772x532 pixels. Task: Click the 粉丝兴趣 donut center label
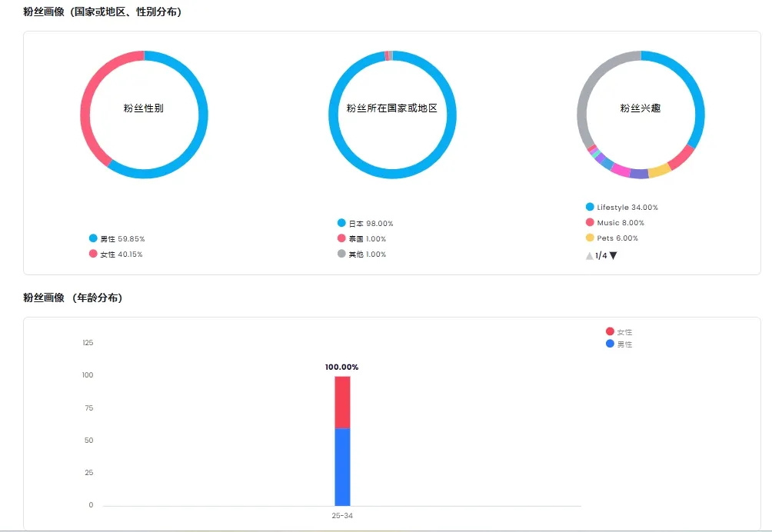click(641, 108)
